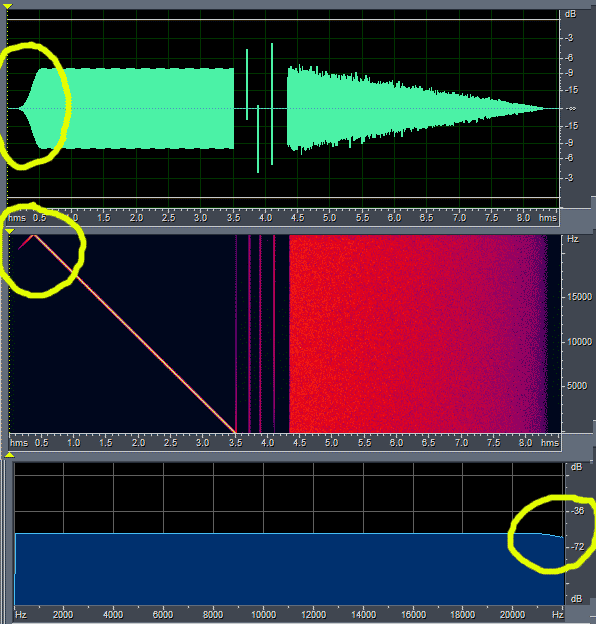Select the yellow marker above the spectrogram panel
Viewport: 596px width, 624px height.
tap(10, 231)
